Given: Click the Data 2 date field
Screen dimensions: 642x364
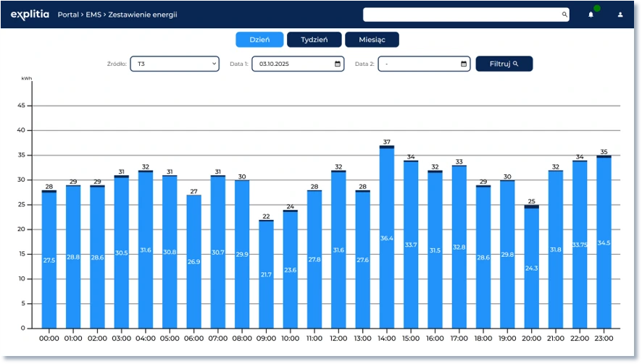Looking at the screenshot, I should click(417, 64).
